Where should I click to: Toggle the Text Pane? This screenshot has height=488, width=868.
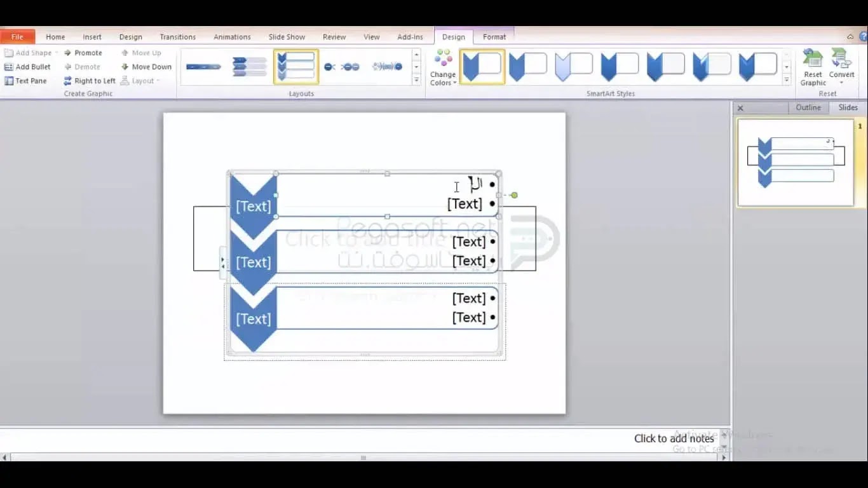pyautogui.click(x=25, y=81)
